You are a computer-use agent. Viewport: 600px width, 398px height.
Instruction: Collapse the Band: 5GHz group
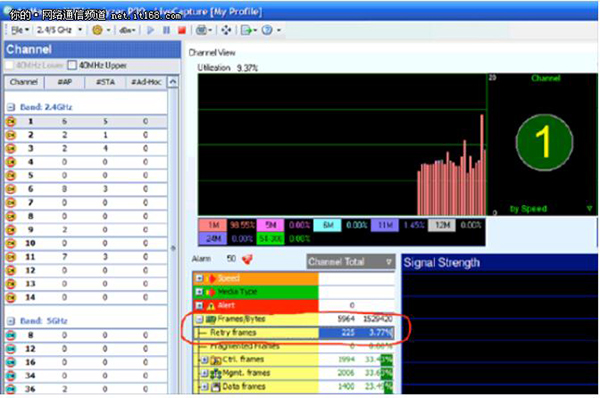point(11,321)
